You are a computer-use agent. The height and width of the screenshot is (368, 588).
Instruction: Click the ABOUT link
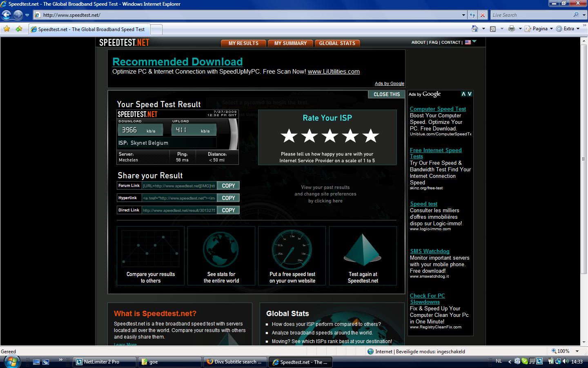(419, 42)
